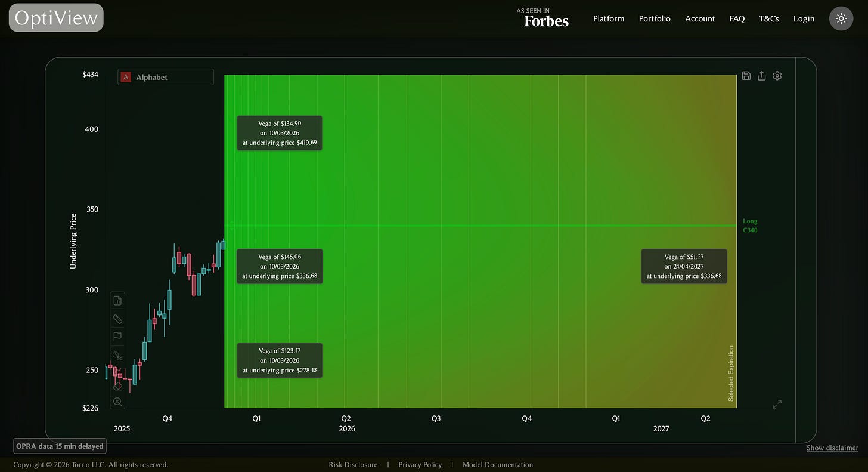Click the Long C340 position label
This screenshot has width=868, height=472.
click(x=750, y=226)
